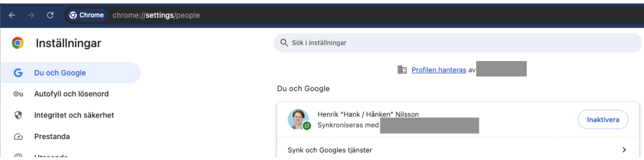Screen dimensions: 644x160
Task: Click the managed-profile building icon
Action: 402,70
